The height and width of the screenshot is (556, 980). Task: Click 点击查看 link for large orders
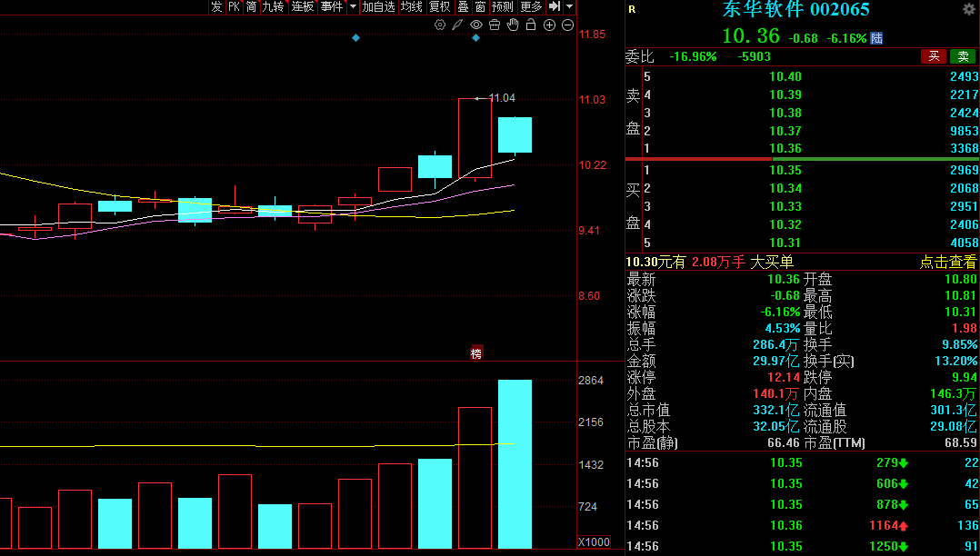click(948, 262)
